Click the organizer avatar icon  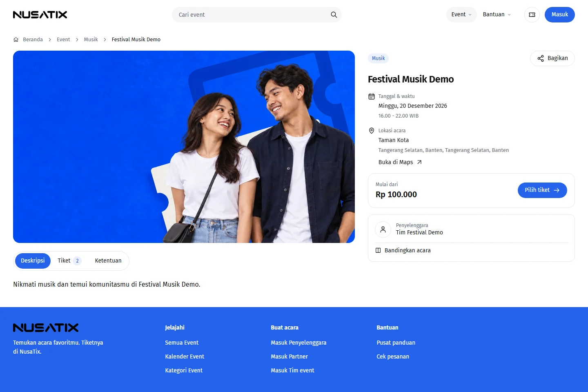click(x=383, y=229)
